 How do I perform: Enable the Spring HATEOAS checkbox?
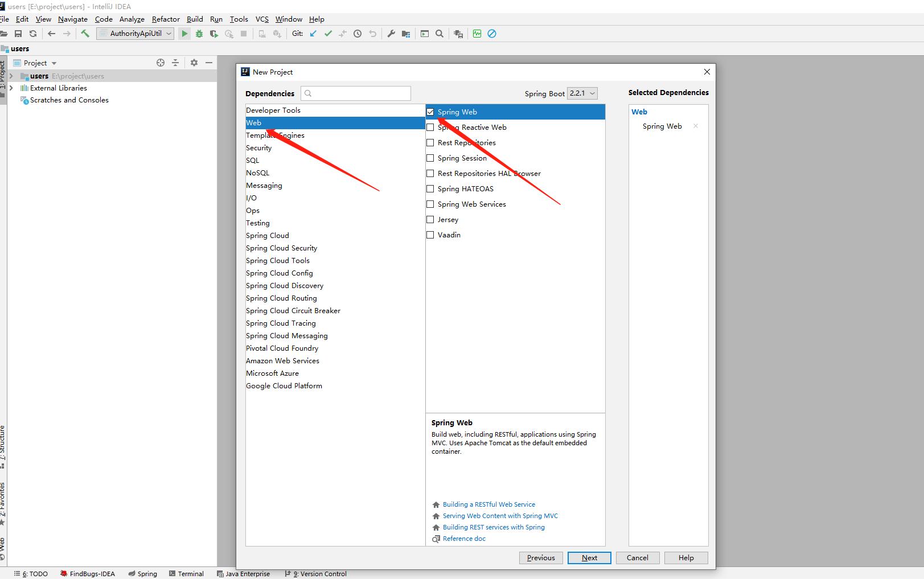(x=430, y=189)
